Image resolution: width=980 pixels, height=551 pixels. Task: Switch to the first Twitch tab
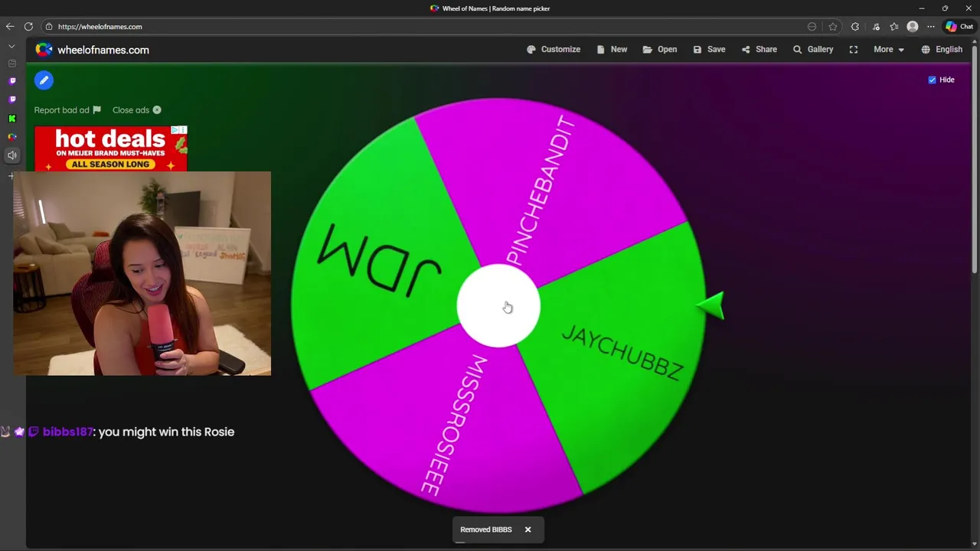pos(11,81)
